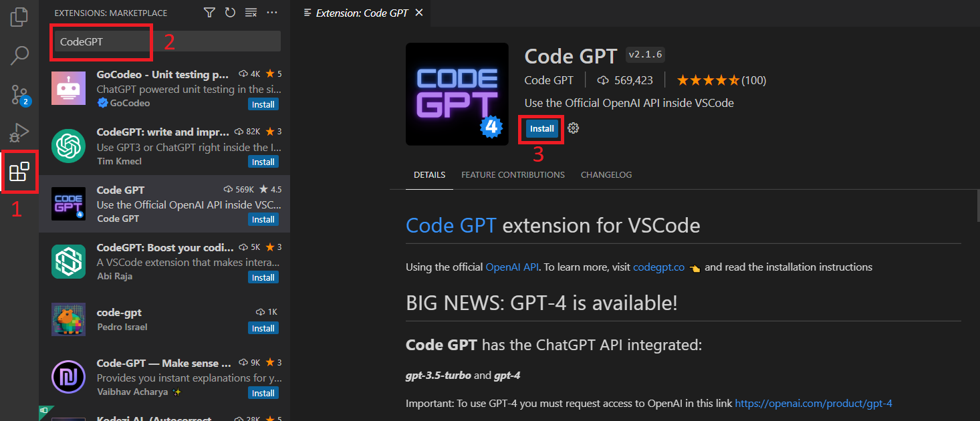Install Abi Raja's CodeGPT extension

263,277
